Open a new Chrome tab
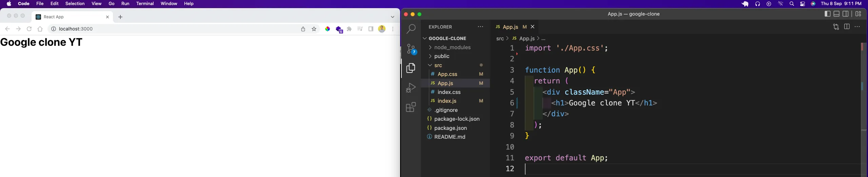 point(120,17)
